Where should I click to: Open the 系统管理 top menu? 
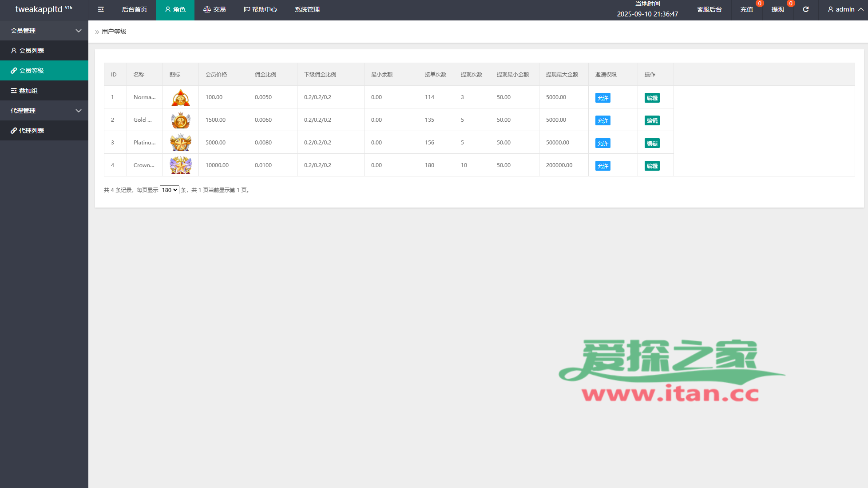[x=307, y=9]
